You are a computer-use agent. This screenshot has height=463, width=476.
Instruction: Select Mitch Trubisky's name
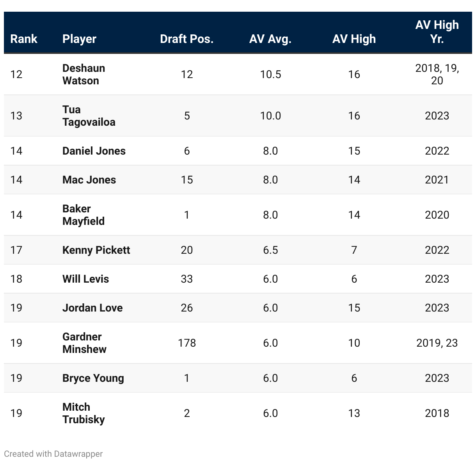click(83, 413)
